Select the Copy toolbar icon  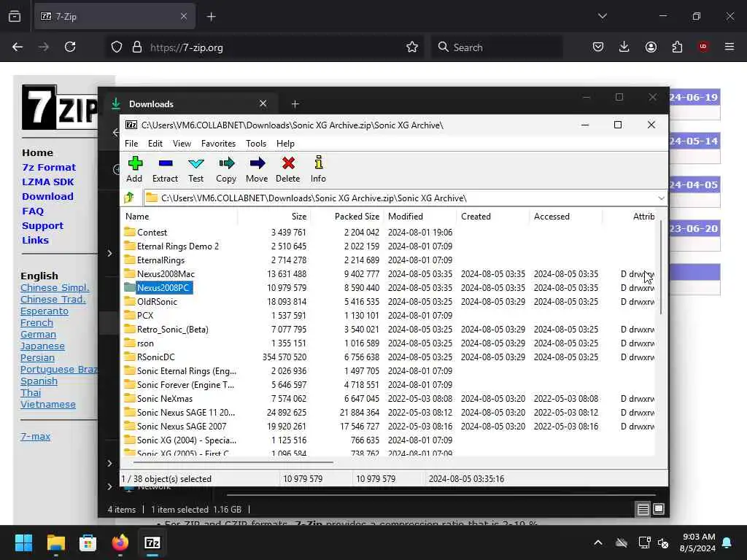click(x=226, y=169)
